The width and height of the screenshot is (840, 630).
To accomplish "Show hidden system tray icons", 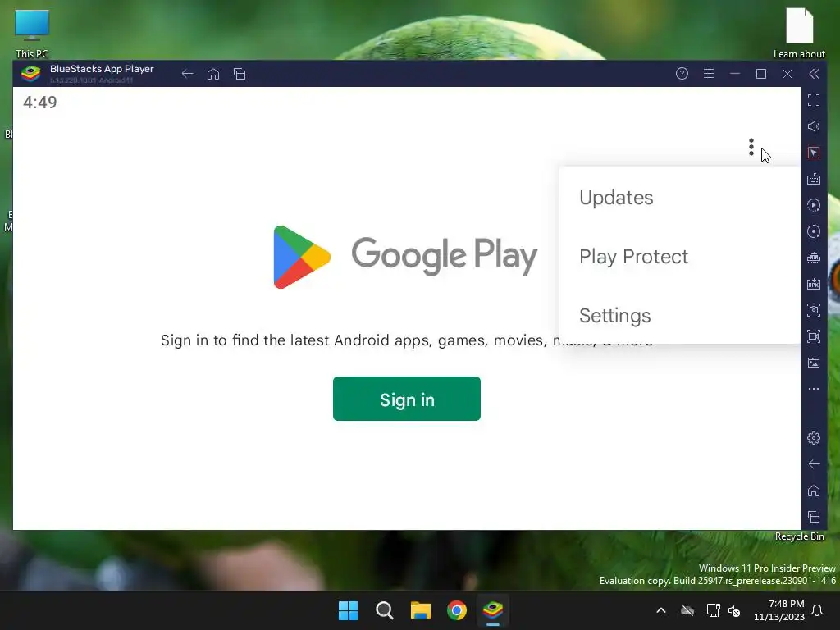I will (661, 610).
